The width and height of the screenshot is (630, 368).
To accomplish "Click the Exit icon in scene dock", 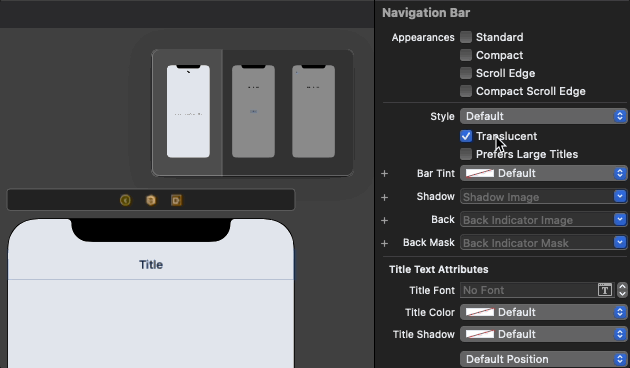I will 176,200.
